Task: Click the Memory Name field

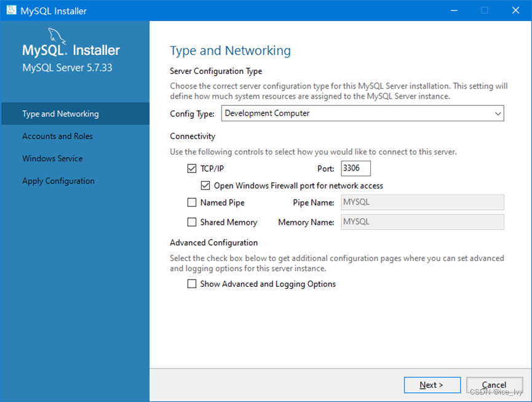Action: tap(423, 222)
